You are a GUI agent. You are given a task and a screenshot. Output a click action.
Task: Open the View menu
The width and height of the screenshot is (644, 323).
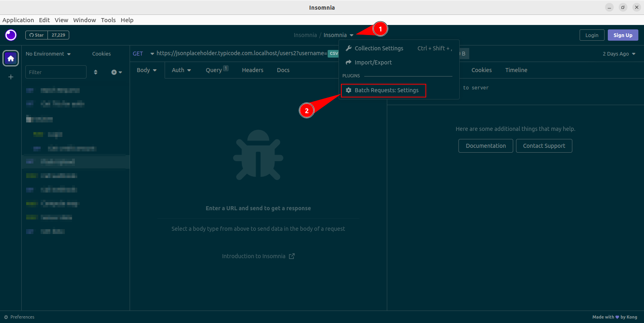[x=62, y=20]
